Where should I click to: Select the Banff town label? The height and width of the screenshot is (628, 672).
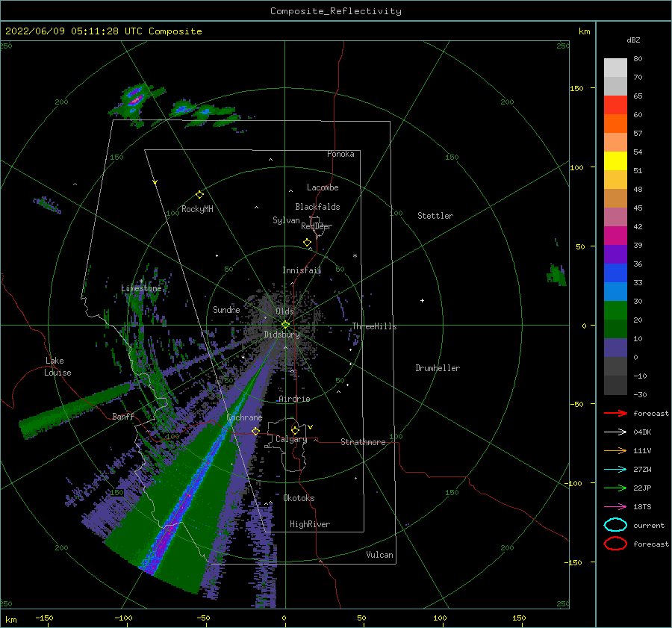[123, 416]
